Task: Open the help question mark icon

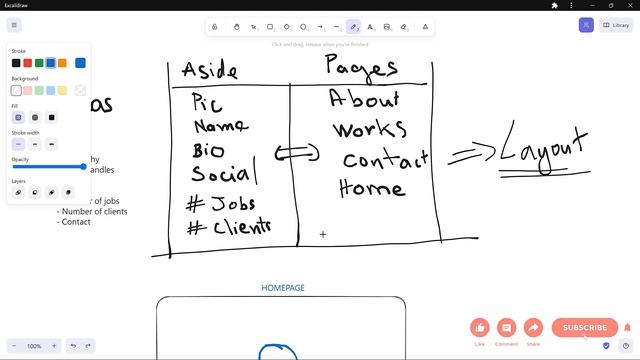Action: 626,346
